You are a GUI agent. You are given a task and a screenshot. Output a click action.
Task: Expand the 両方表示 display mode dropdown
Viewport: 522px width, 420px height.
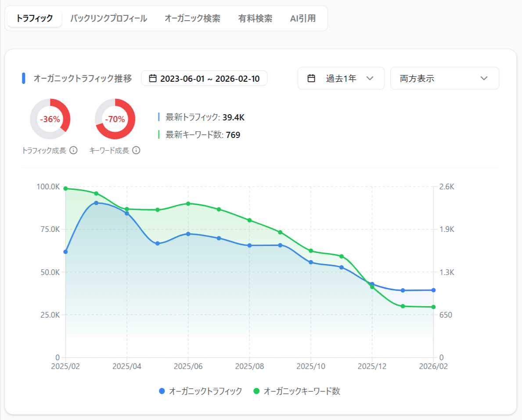(x=444, y=78)
